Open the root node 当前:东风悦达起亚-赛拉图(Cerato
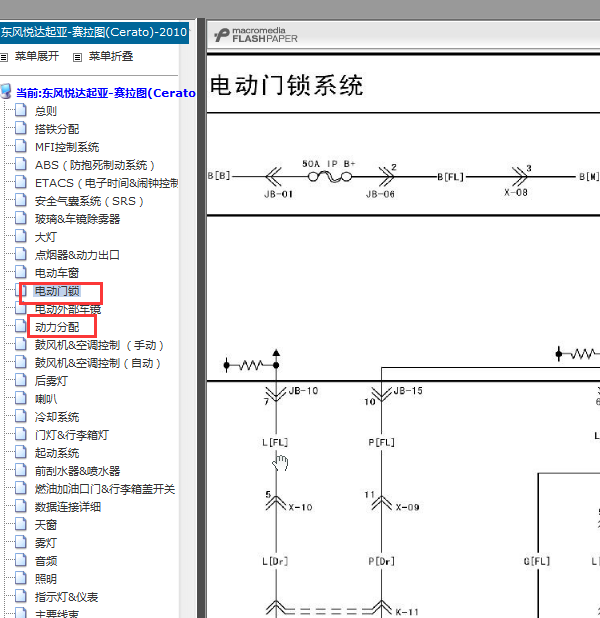This screenshot has width=600, height=618. (106, 93)
